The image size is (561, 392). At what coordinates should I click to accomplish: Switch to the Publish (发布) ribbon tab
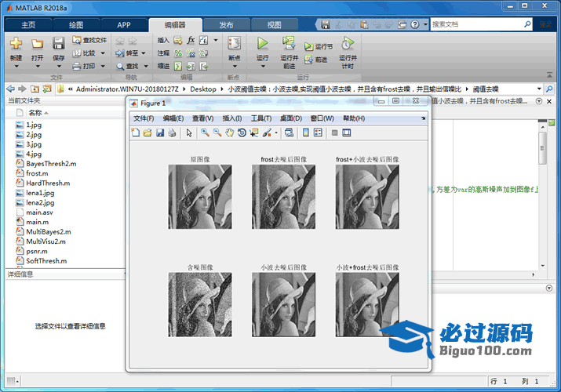[x=226, y=24]
